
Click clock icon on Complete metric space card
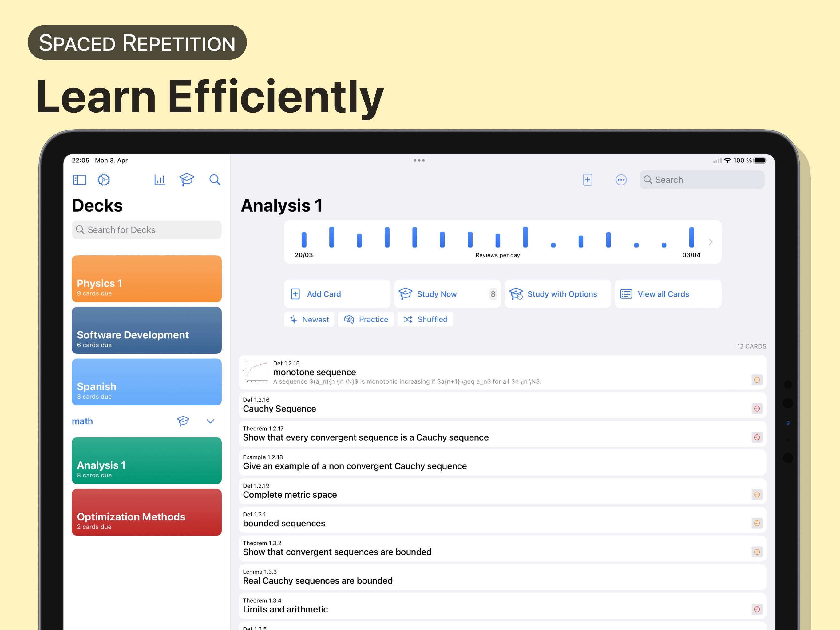[757, 495]
